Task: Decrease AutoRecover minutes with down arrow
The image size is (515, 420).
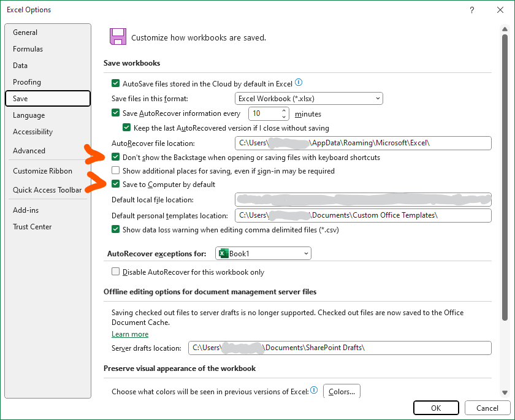Action: 284,117
